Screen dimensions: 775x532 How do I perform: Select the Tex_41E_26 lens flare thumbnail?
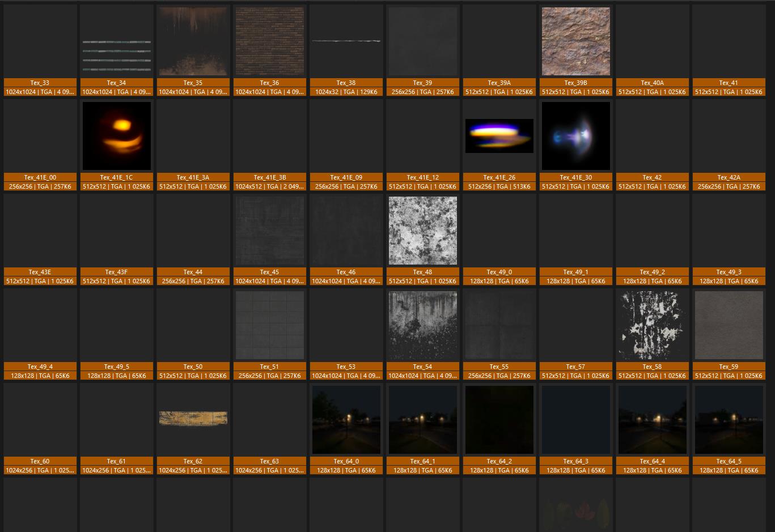click(x=499, y=136)
